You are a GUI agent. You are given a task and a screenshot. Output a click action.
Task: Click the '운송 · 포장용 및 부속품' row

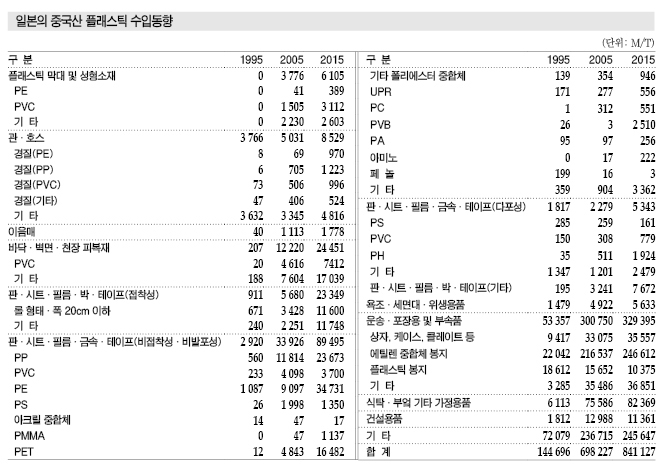416,320
